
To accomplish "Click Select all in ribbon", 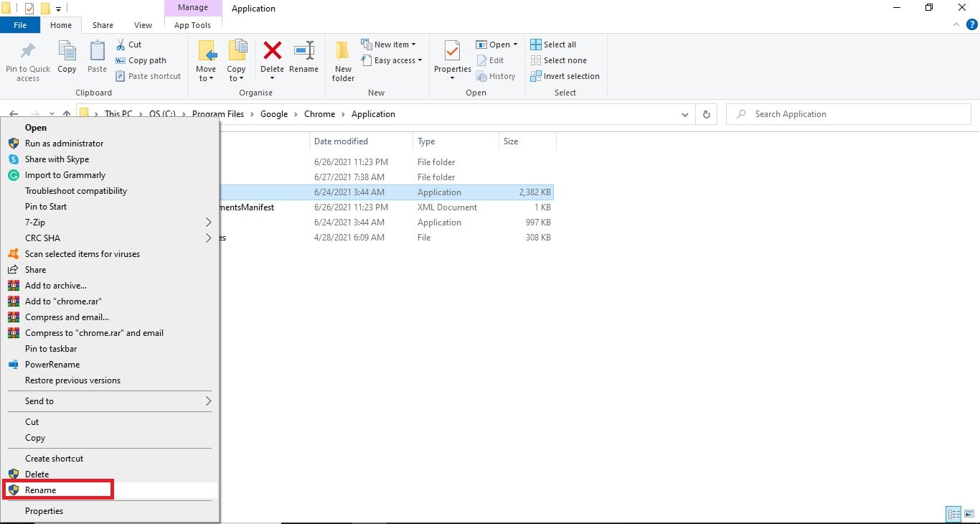I will coord(553,45).
